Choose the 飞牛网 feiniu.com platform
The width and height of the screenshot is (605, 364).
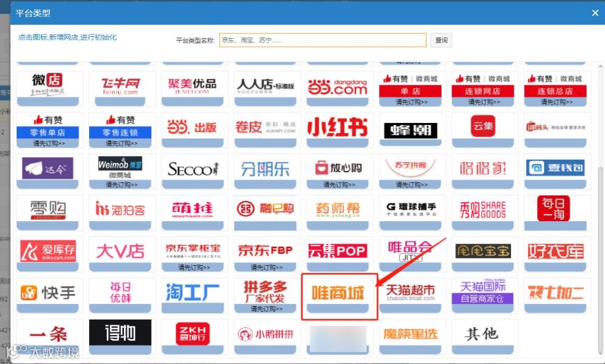coord(120,88)
